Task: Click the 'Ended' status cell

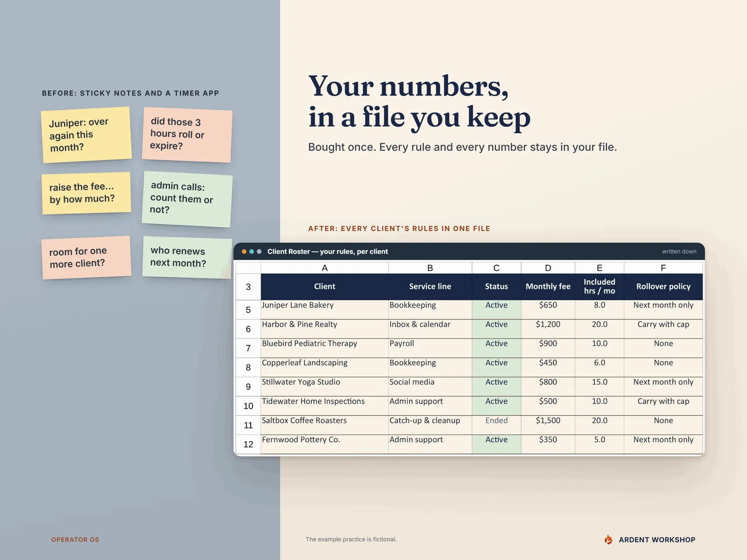Action: coord(496,425)
